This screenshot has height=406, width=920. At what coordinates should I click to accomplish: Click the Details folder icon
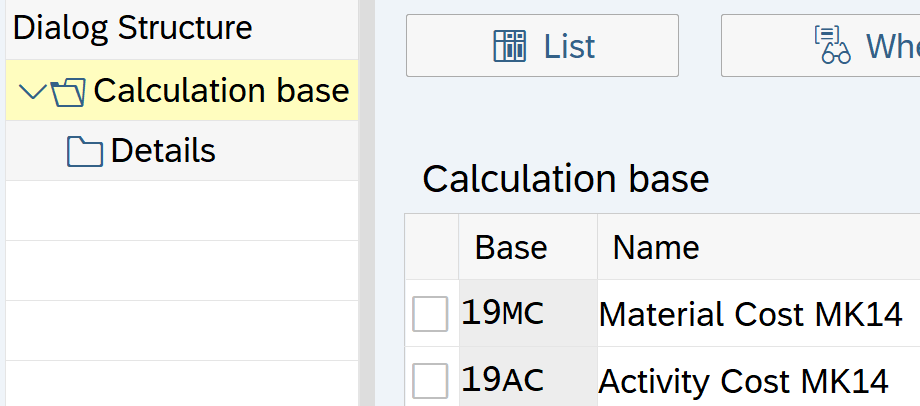(x=85, y=152)
